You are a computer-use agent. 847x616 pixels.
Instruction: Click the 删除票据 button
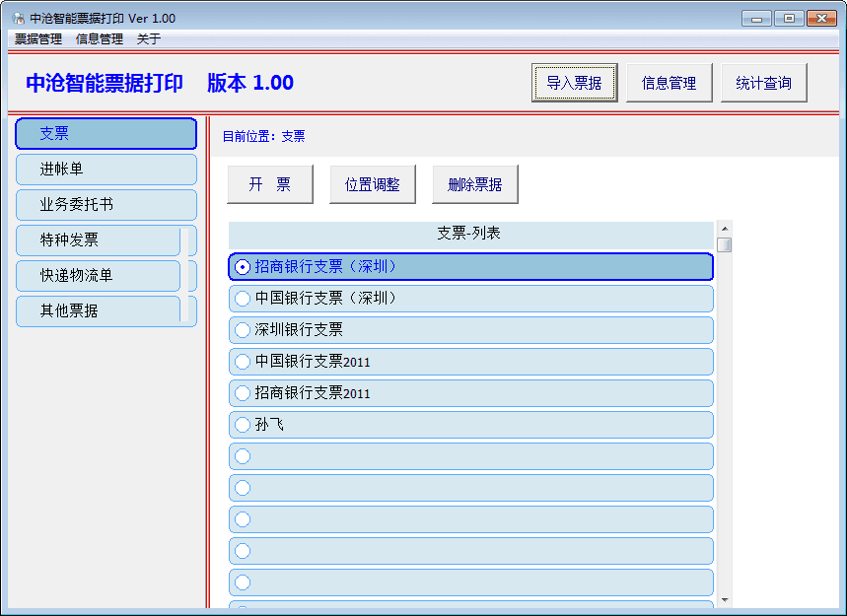click(x=474, y=184)
